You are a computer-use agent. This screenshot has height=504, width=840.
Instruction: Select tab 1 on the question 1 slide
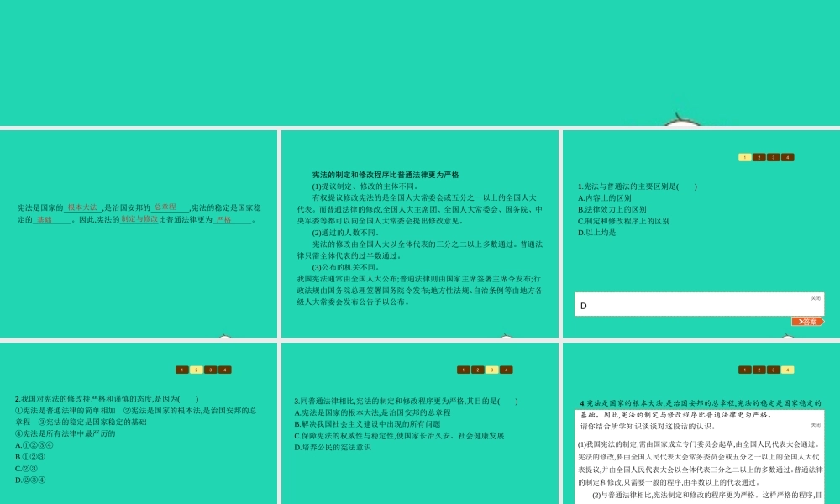[744, 157]
